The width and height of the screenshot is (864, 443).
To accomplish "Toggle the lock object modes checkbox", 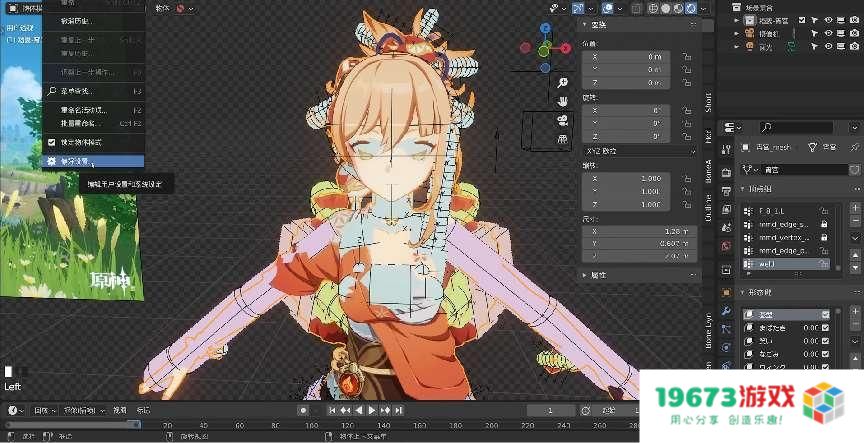I will point(51,142).
